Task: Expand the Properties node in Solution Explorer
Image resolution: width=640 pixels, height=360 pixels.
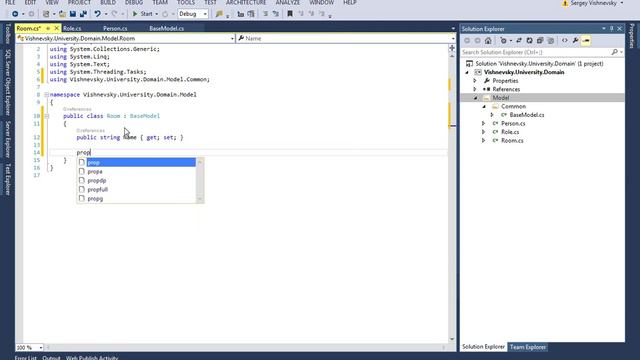Action: tap(475, 81)
